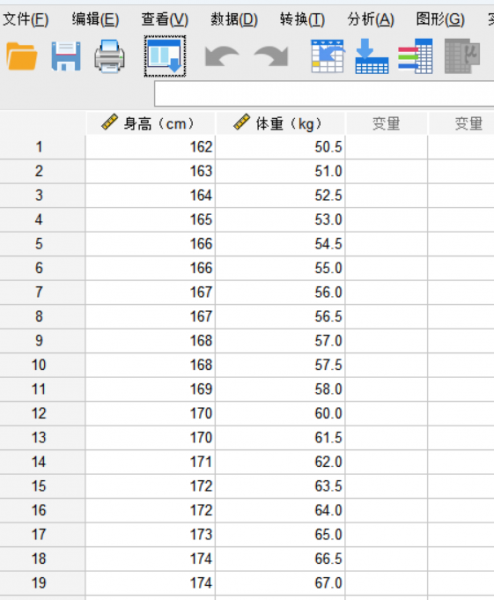
Task: Save the dataset with floppy disk icon
Action: 66,56
